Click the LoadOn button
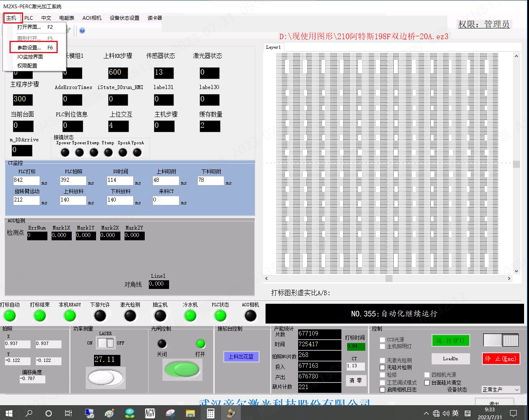The image size is (529, 420). click(451, 359)
